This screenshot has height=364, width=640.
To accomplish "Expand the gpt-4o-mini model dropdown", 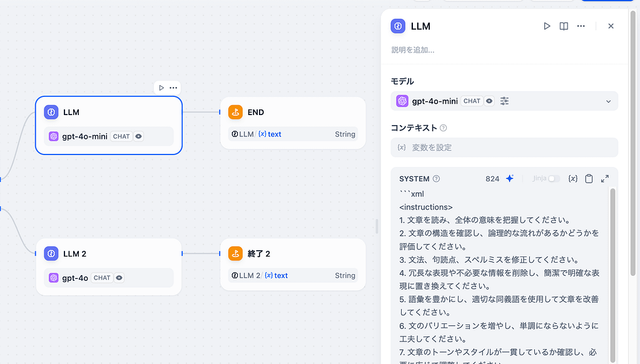I will [x=608, y=101].
